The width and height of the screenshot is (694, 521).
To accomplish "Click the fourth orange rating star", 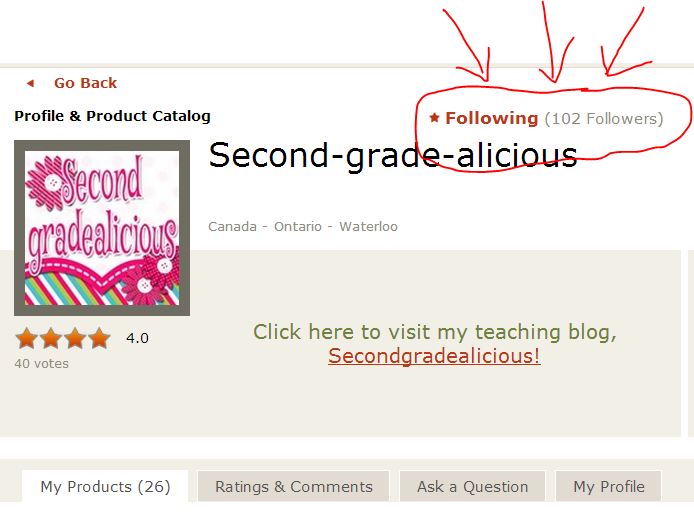I will coord(99,339).
